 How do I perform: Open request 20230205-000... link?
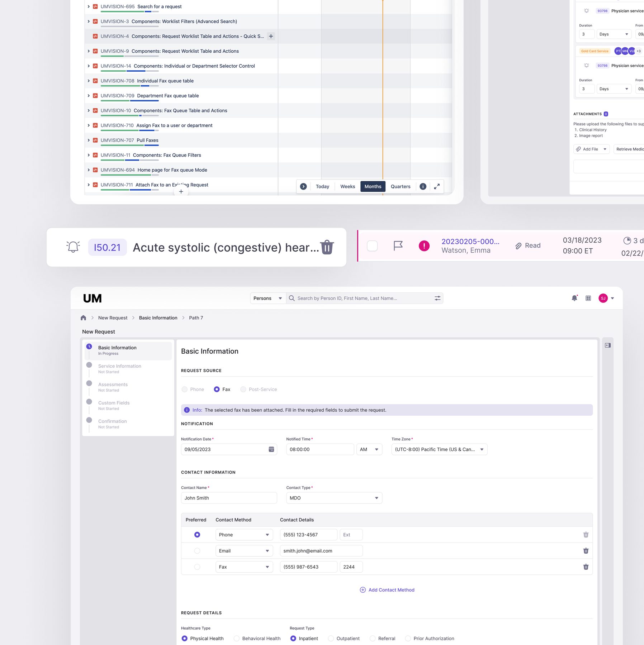pyautogui.click(x=470, y=242)
